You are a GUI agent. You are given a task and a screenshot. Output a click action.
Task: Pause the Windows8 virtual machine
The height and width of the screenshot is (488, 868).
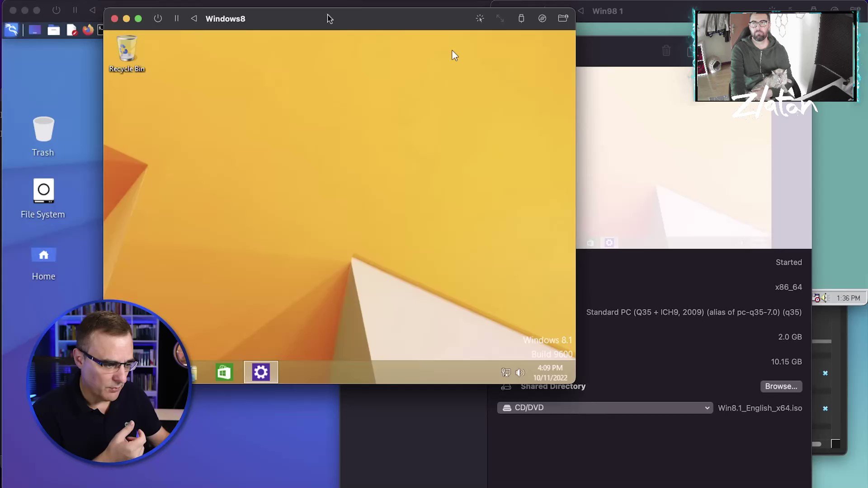(177, 19)
